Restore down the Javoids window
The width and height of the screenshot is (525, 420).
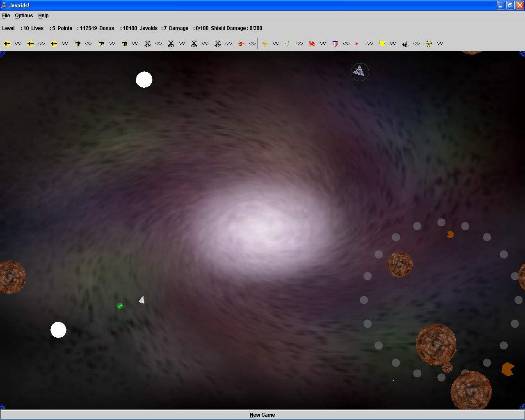[510, 5]
